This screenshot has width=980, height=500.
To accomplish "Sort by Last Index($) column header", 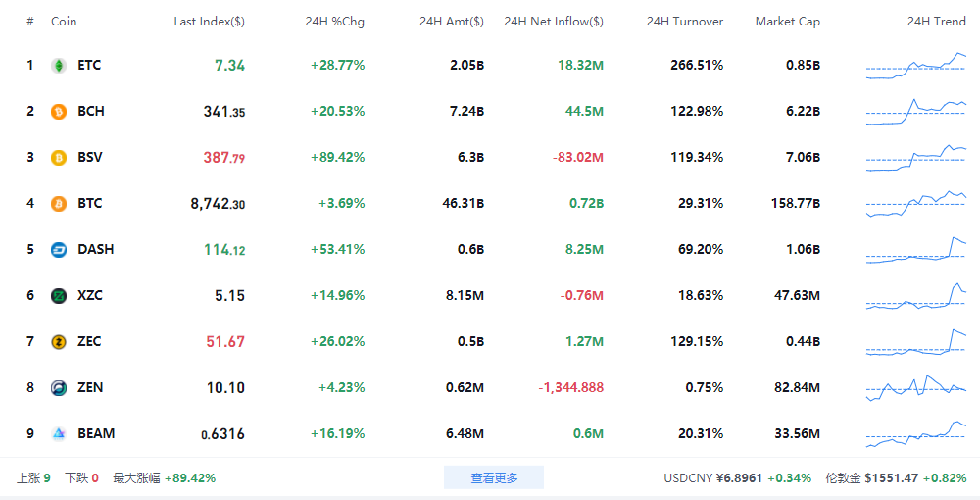I will click(x=210, y=22).
